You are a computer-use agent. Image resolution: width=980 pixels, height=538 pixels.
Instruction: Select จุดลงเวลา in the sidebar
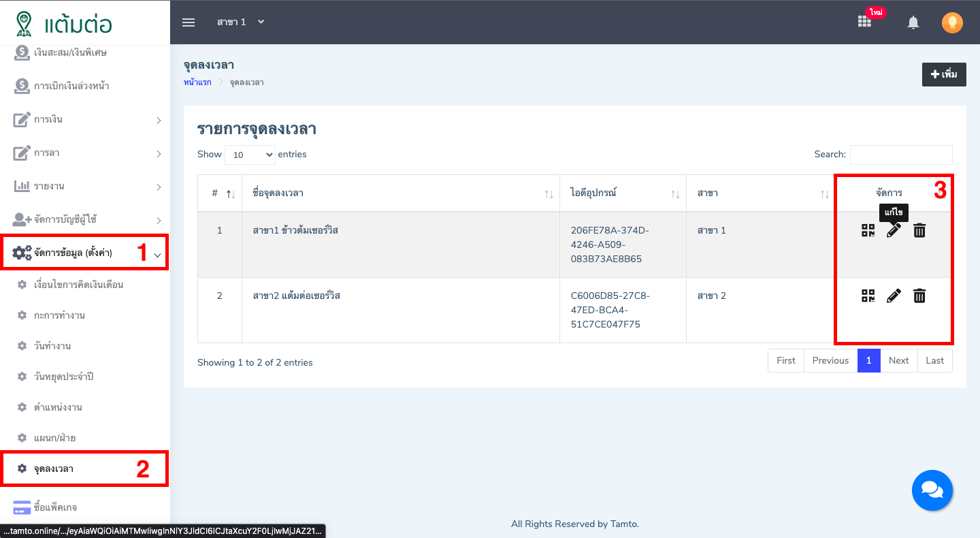[x=54, y=469]
